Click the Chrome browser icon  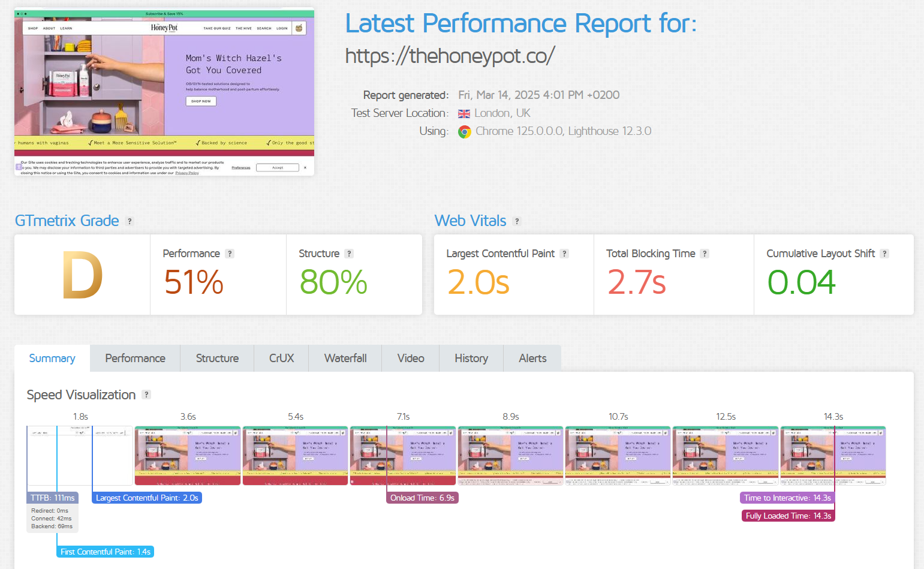coord(465,132)
